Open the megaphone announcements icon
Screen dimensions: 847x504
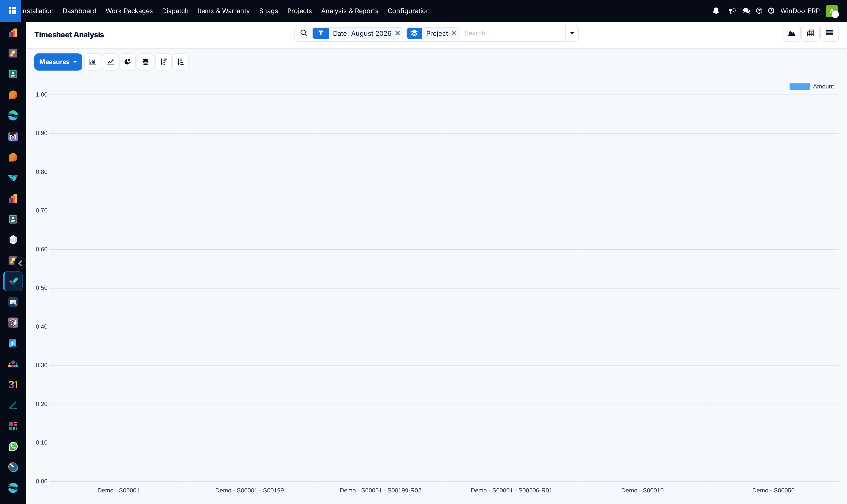point(732,11)
